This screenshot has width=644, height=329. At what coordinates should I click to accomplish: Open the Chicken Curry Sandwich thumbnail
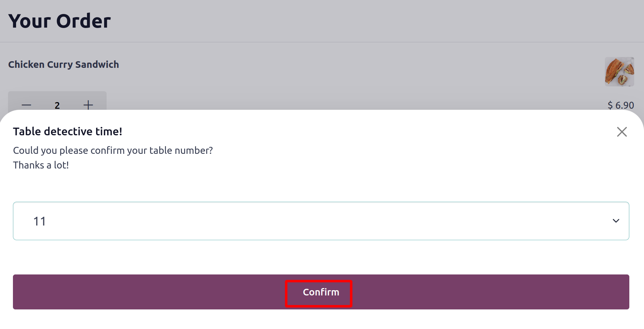619,72
